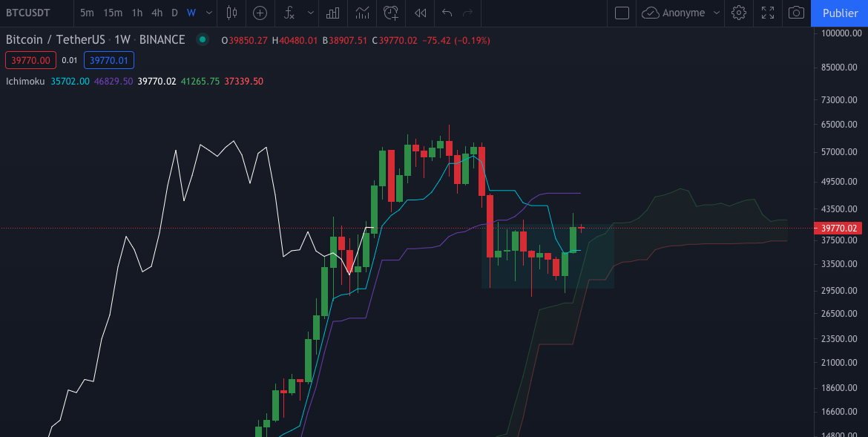The height and width of the screenshot is (437, 868).
Task: Switch to the 1h timeframe
Action: (137, 13)
